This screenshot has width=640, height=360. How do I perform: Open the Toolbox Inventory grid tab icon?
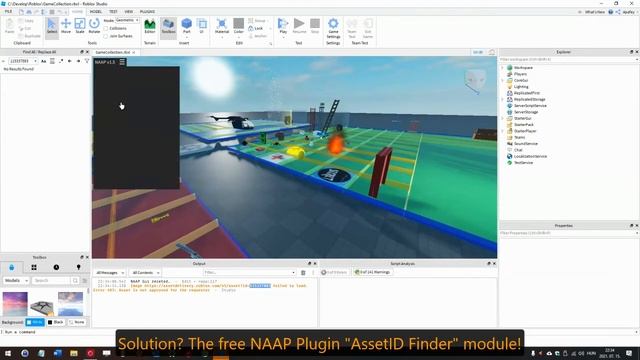tap(34, 267)
